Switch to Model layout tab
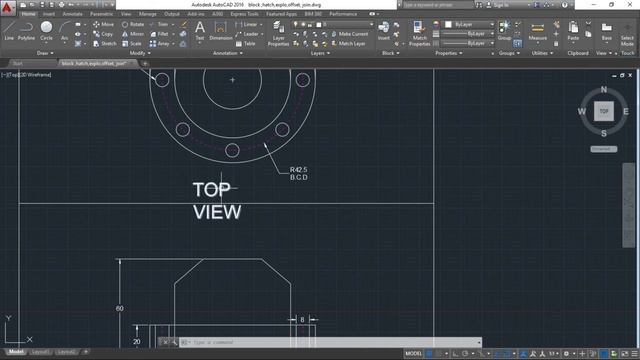The image size is (640, 360). (16, 352)
